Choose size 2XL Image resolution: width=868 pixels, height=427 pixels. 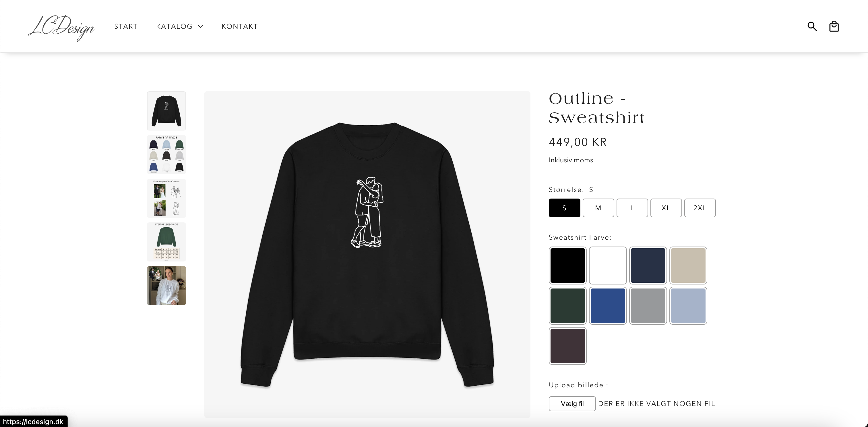(x=700, y=208)
